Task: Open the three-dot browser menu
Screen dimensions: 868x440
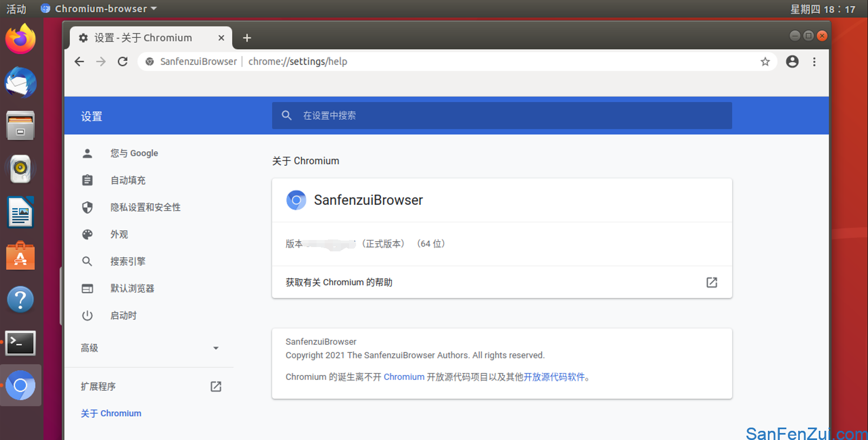Action: pos(814,62)
